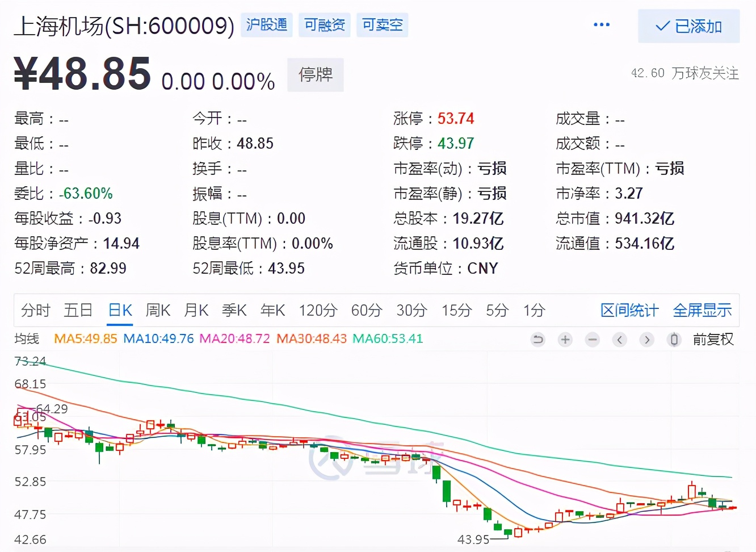756x552 pixels.
Task: Zoom in on the chart with plus icon
Action: click(x=565, y=339)
